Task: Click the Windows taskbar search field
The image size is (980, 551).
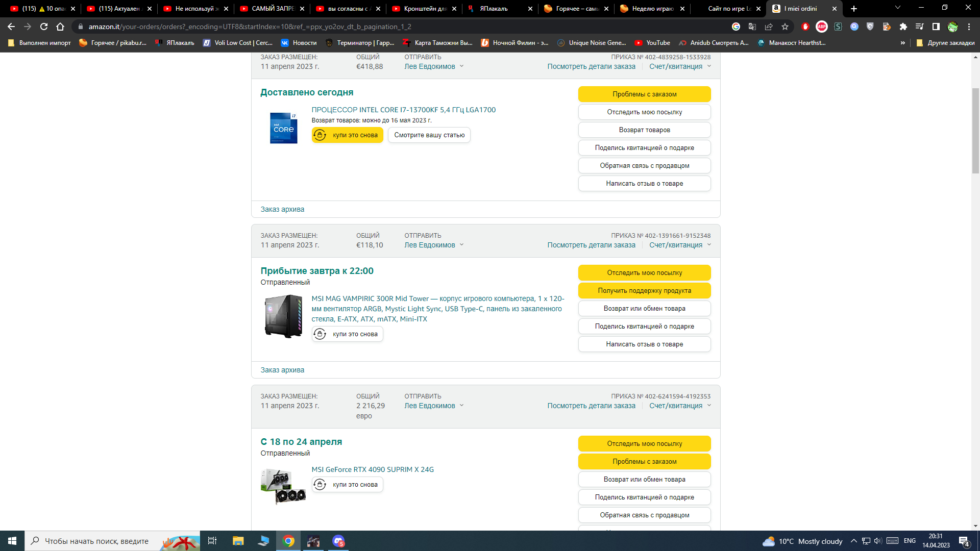Action: (x=97, y=541)
